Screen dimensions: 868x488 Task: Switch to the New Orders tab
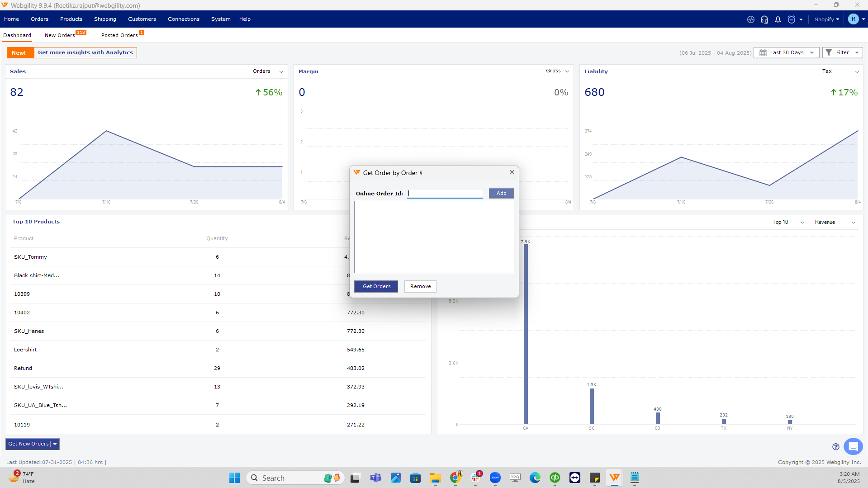click(60, 35)
